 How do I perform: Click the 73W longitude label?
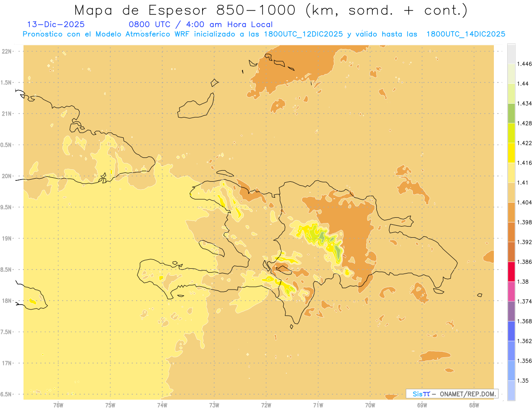pos(214,405)
